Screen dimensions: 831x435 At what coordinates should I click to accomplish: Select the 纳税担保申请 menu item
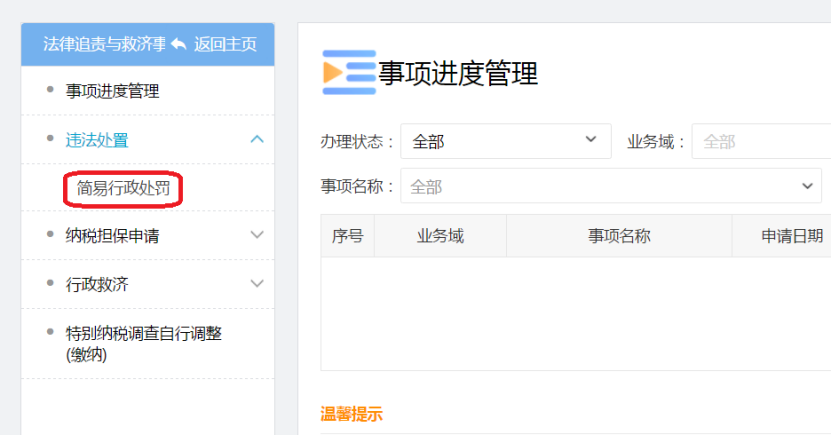point(112,236)
